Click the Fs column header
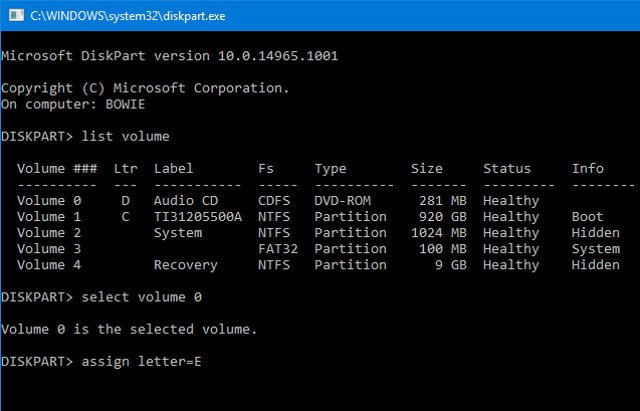Image resolution: width=640 pixels, height=411 pixels. point(266,168)
